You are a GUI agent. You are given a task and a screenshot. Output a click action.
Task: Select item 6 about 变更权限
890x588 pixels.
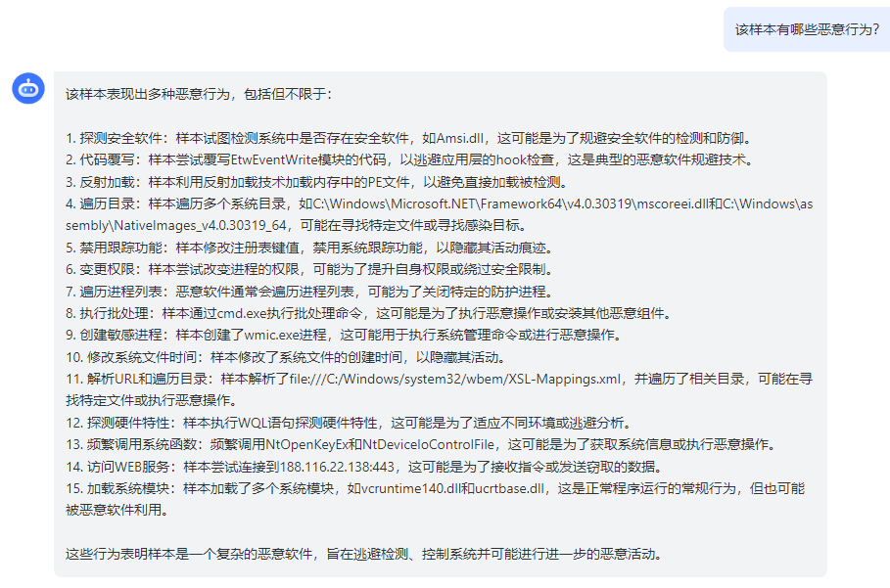tap(310, 270)
